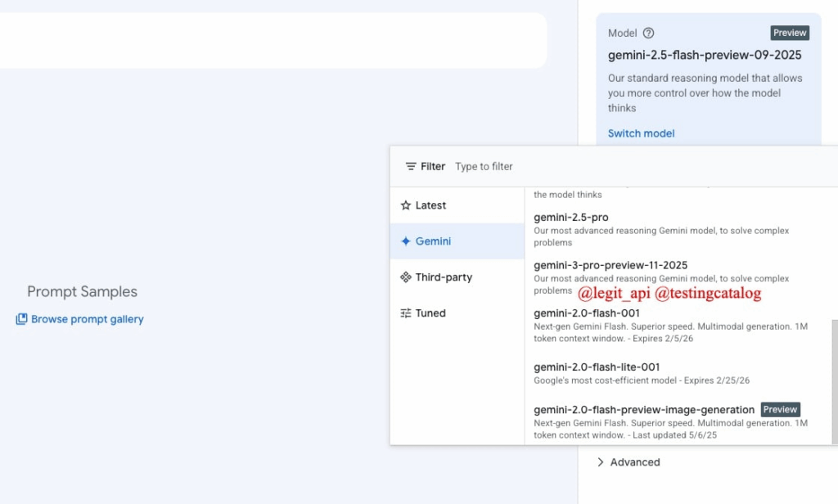Click the star icon next to Latest

pos(406,205)
